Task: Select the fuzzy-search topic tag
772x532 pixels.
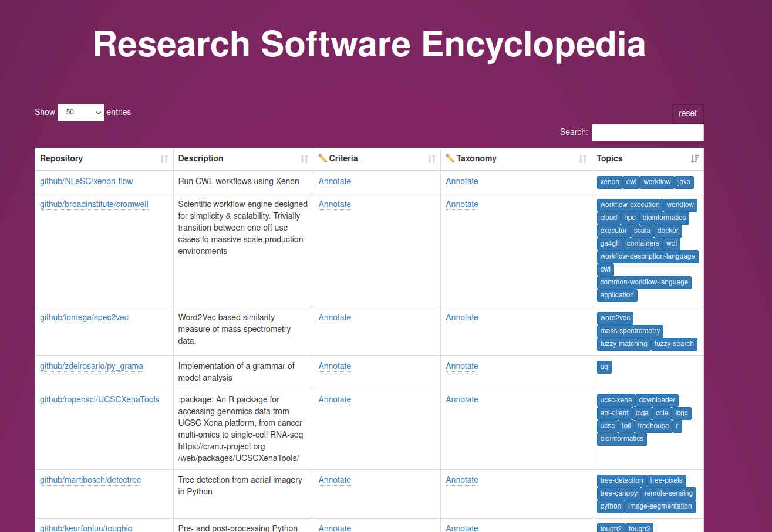Action: 674,344
